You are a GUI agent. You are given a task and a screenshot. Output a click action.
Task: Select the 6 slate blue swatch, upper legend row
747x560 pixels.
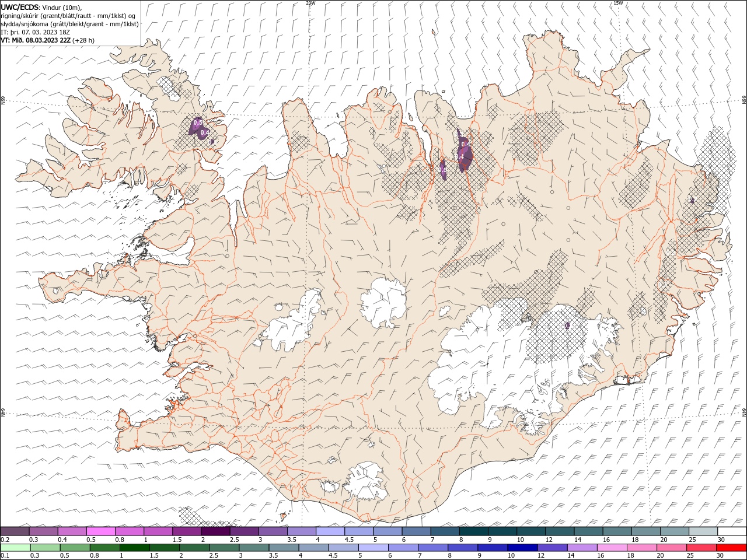point(417,531)
